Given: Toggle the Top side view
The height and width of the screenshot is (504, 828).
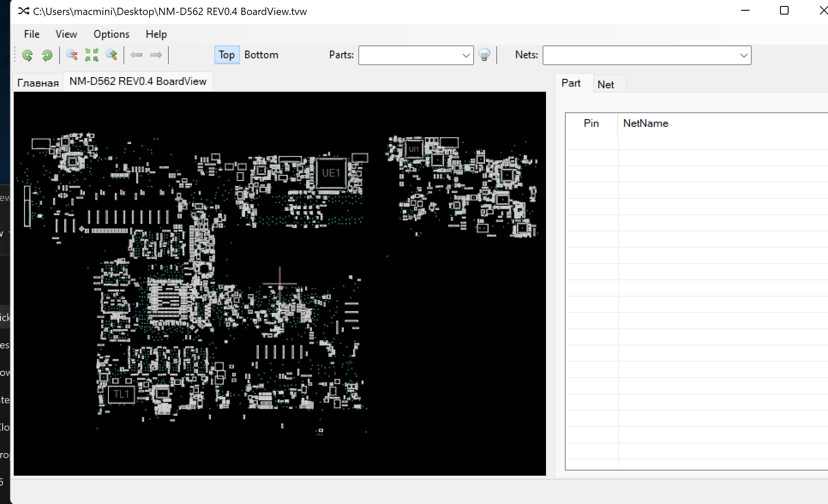Looking at the screenshot, I should [x=227, y=54].
